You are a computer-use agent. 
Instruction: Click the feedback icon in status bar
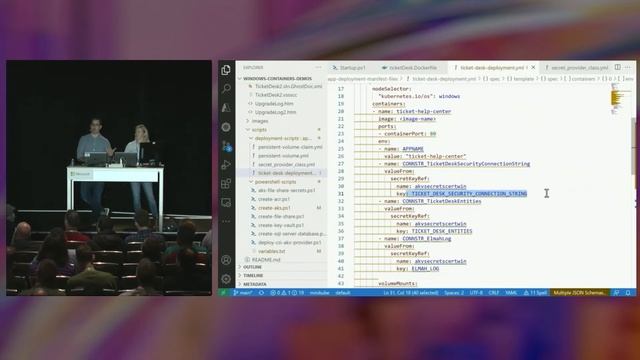pos(616,293)
